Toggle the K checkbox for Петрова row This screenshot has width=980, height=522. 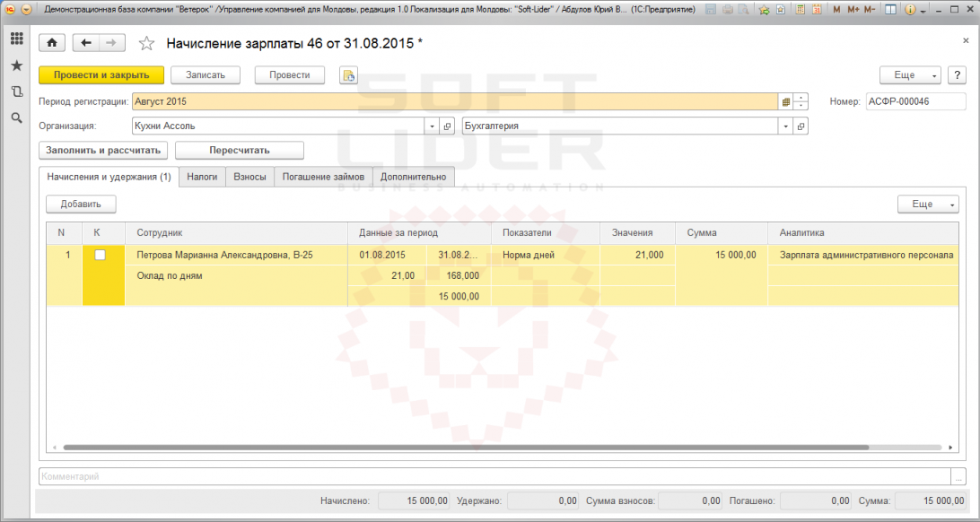click(100, 255)
